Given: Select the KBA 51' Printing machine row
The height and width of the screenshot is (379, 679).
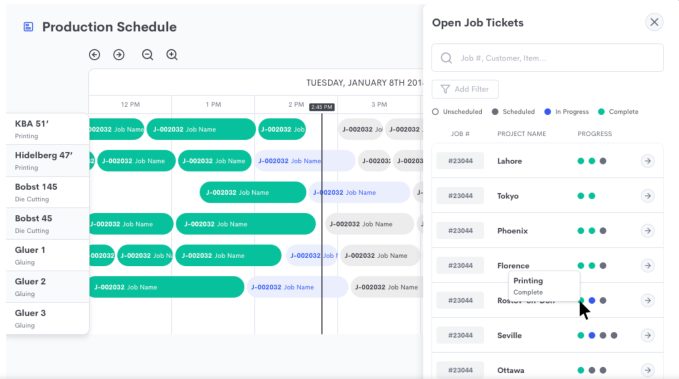Looking at the screenshot, I should tap(47, 129).
